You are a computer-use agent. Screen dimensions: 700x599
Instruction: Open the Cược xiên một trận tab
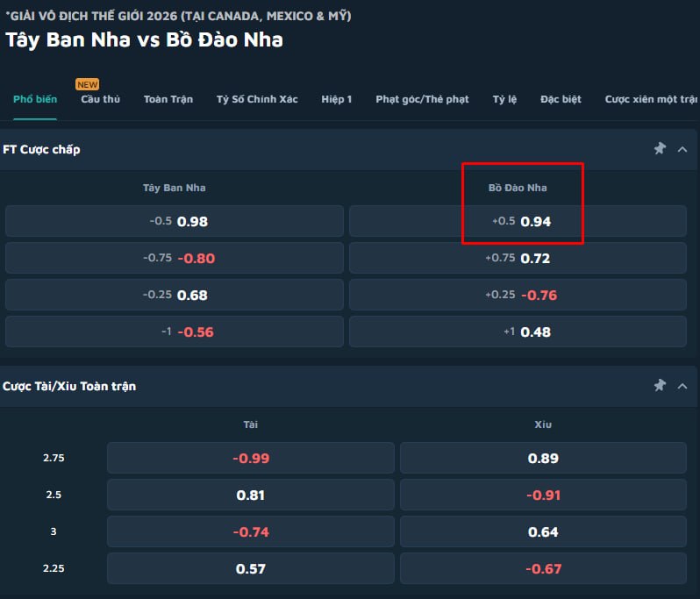651,99
